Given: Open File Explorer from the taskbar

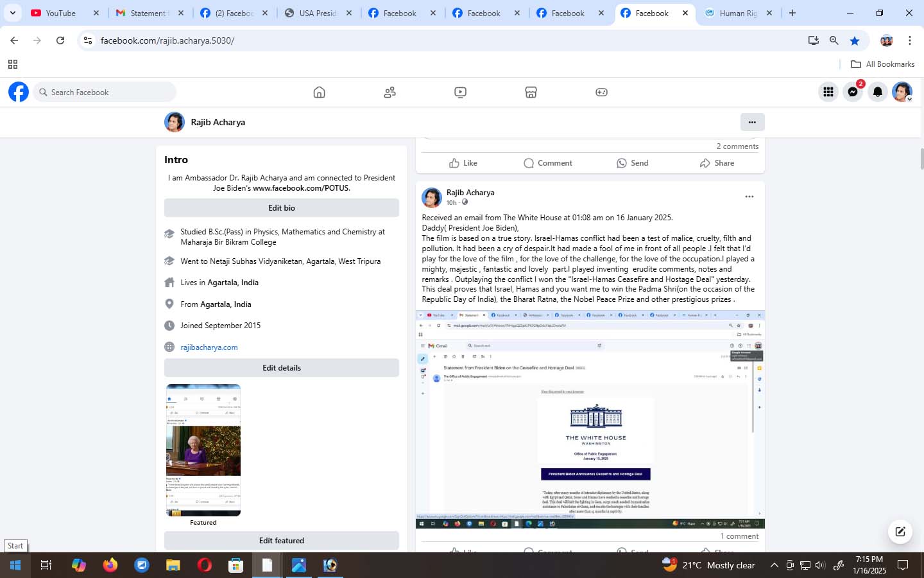Looking at the screenshot, I should point(173,565).
